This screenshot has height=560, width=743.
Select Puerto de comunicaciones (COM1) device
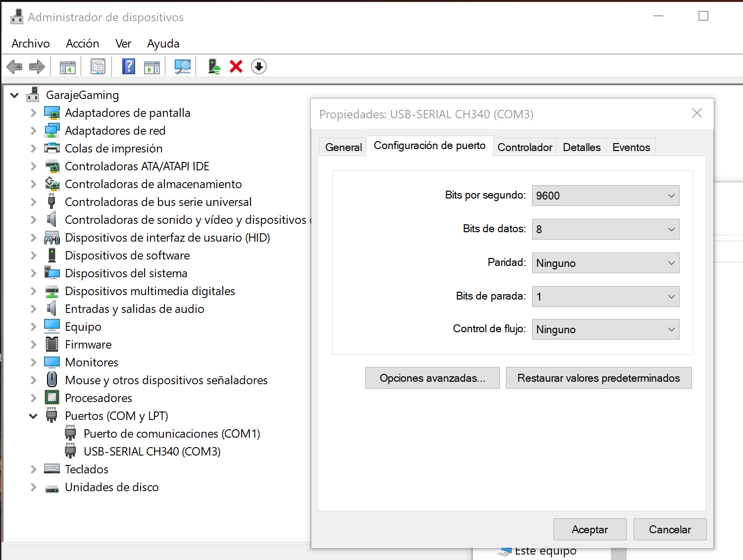[x=171, y=434]
